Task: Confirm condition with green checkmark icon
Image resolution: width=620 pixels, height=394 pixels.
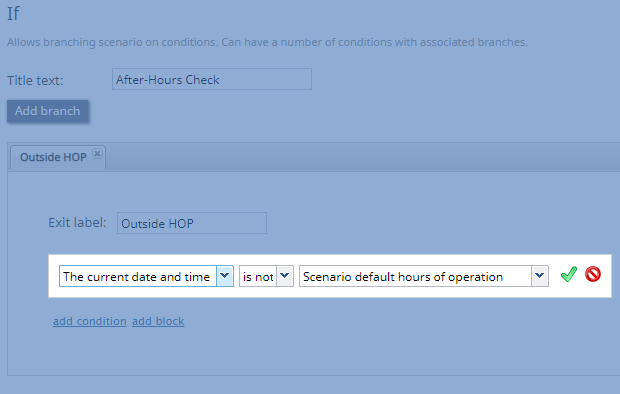Action: pyautogui.click(x=569, y=275)
